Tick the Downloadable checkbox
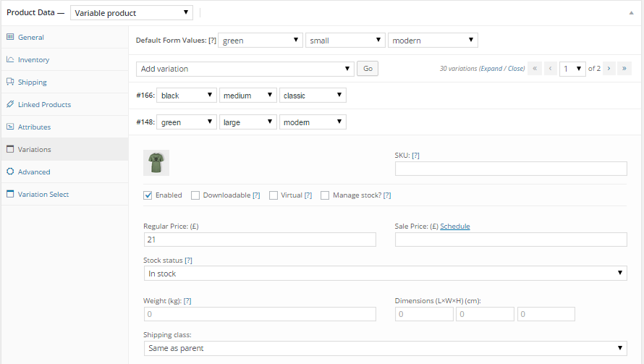Screen dimensions: 644x364 196,195
